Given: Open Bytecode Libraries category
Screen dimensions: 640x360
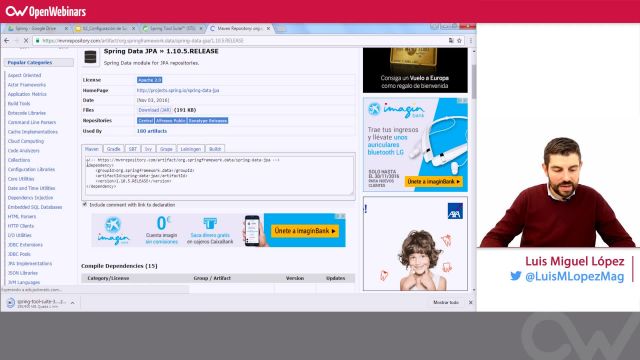Looking at the screenshot, I should pos(27,113).
